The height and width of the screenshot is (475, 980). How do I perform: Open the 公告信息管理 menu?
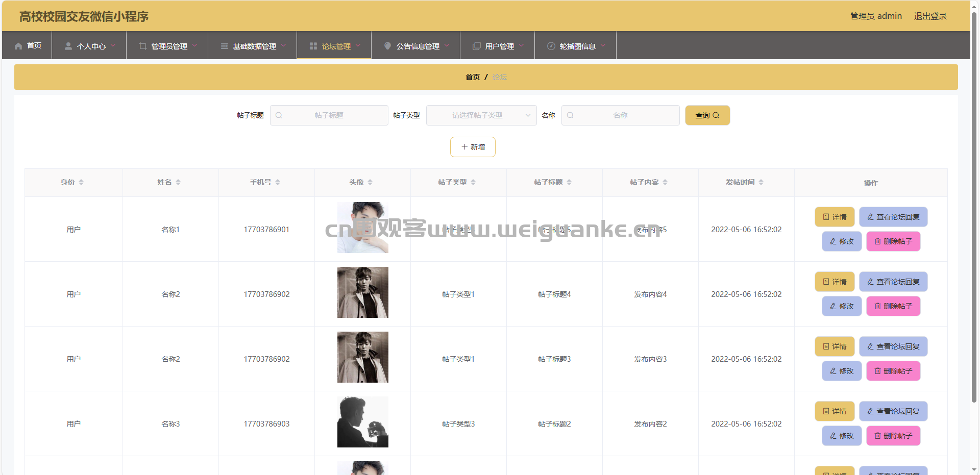point(417,46)
